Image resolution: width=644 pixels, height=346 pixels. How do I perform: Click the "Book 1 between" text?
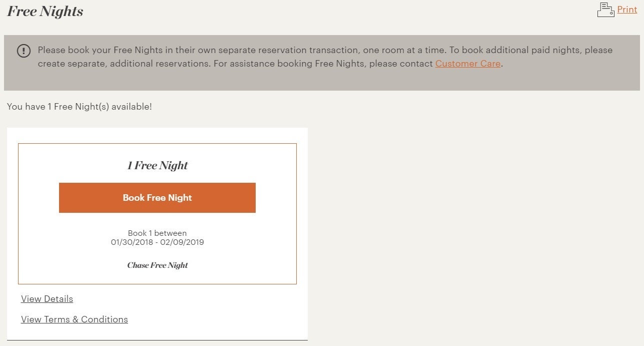click(x=157, y=233)
